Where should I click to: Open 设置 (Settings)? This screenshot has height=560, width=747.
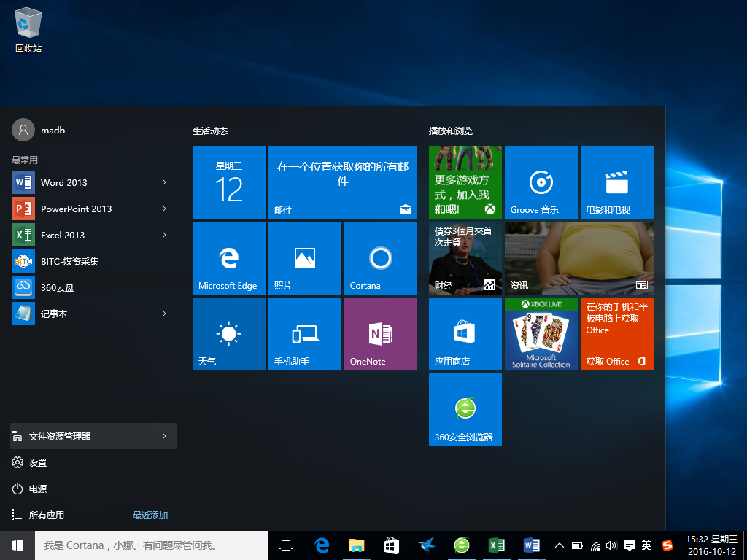tap(93, 462)
